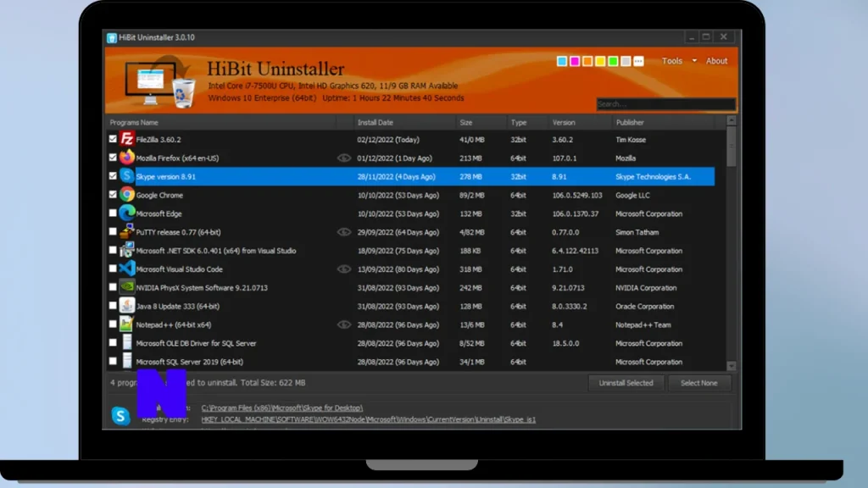Click the Uninstall Selected button

[626, 383]
